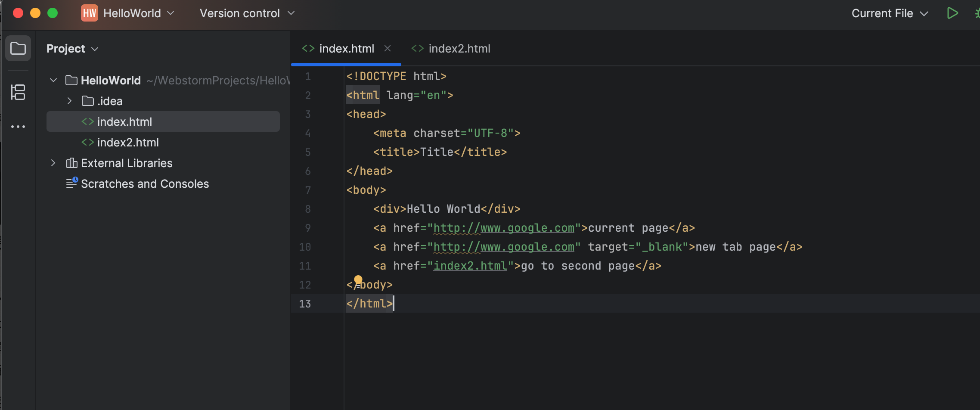The image size is (980, 410).
Task: Run the current file with the green play icon
Action: coord(952,13)
